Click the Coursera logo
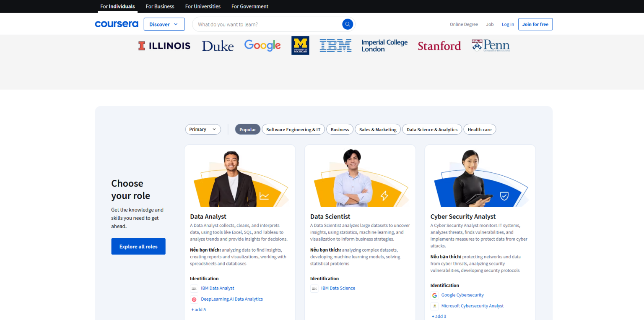Screen dimensions: 644x320 (x=117, y=24)
